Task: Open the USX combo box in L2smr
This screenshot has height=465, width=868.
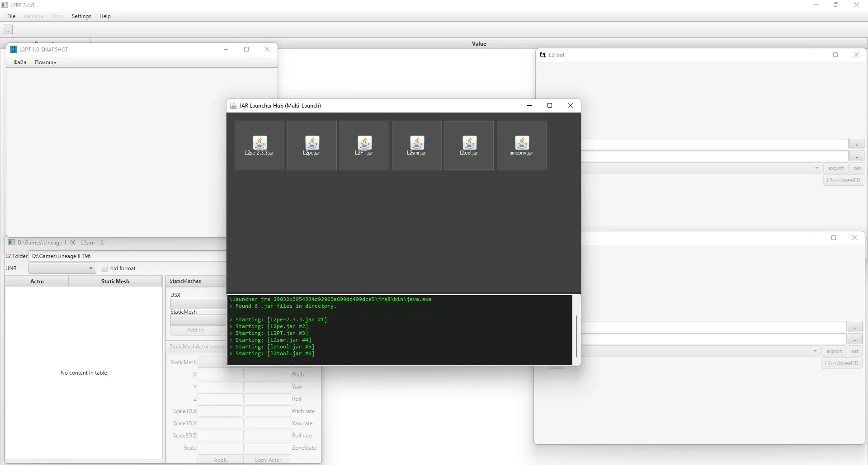Action: click(198, 304)
